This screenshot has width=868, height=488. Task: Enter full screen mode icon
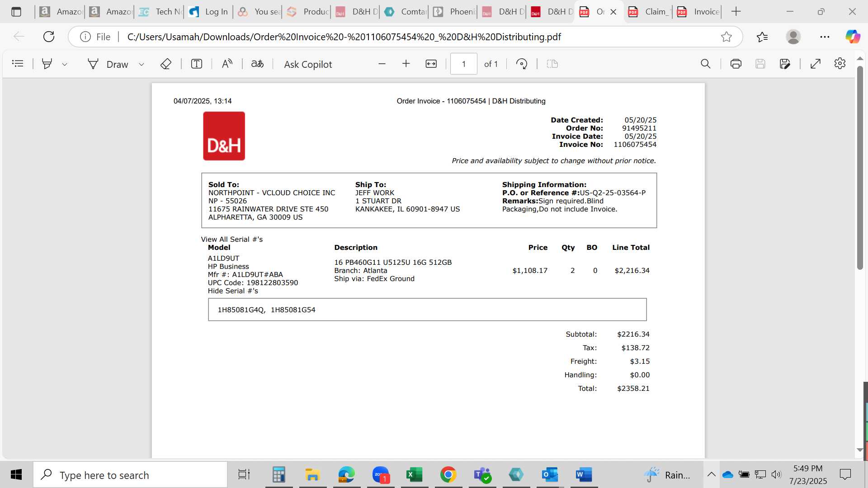[816, 64]
